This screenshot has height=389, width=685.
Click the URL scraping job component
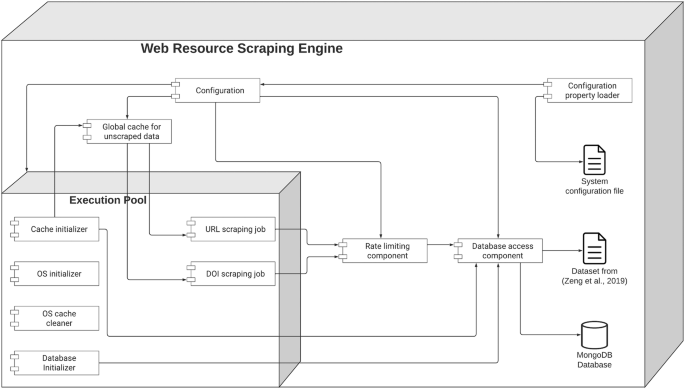point(231,229)
